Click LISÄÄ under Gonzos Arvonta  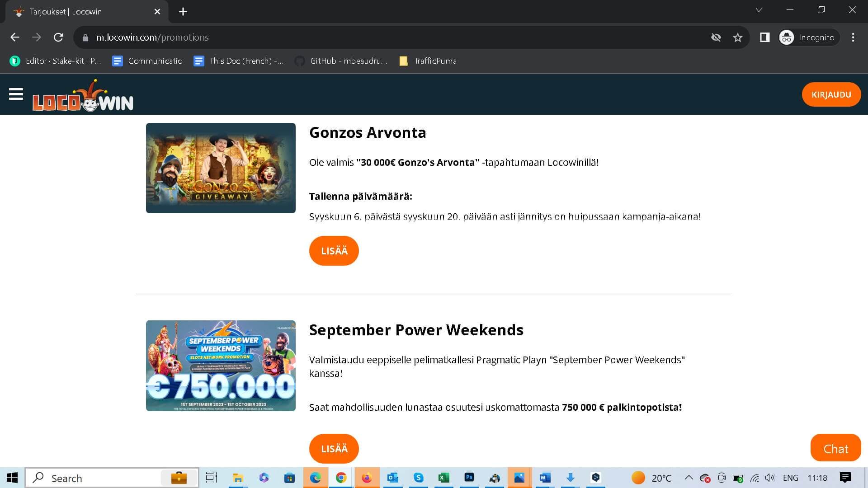334,251
